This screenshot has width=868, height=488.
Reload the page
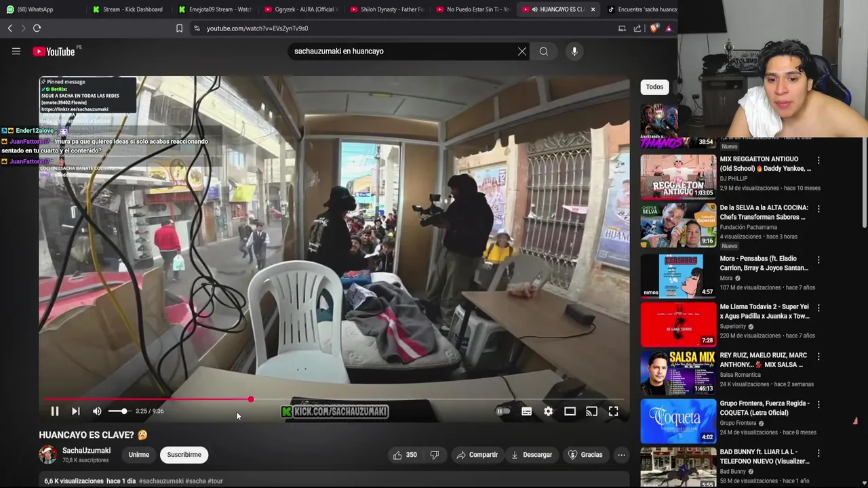(x=37, y=28)
